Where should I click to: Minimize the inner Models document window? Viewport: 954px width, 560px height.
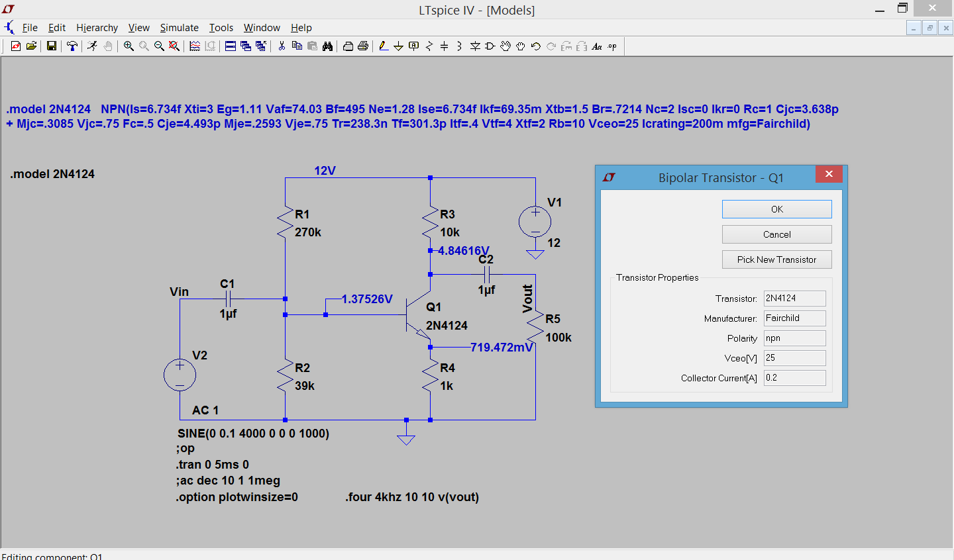click(914, 28)
